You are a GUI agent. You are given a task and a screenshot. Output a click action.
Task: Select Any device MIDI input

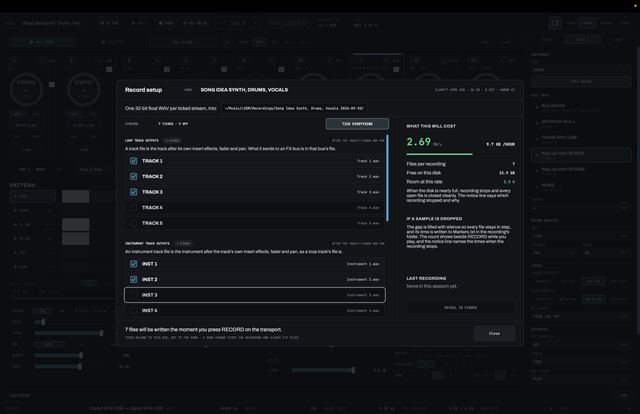click(x=581, y=107)
